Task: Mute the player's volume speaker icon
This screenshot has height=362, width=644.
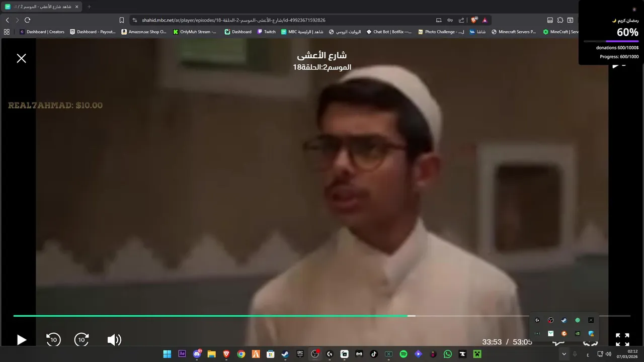Action: pos(114,340)
